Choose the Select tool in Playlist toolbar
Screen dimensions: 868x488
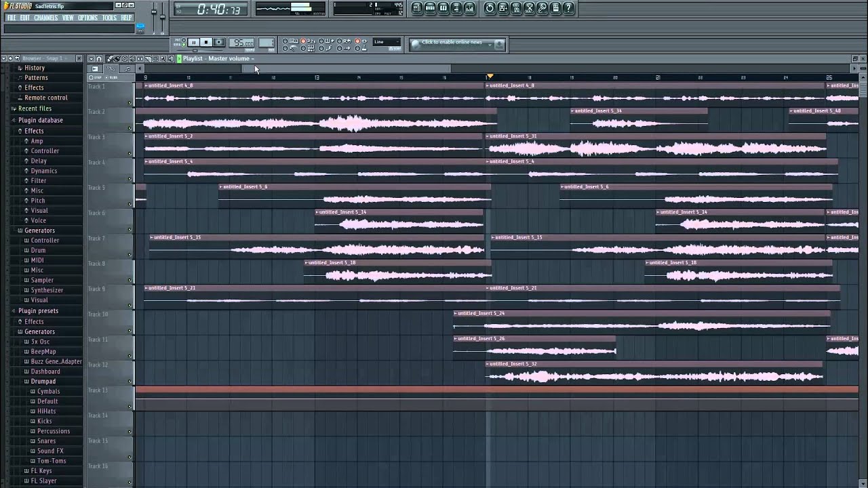point(155,59)
